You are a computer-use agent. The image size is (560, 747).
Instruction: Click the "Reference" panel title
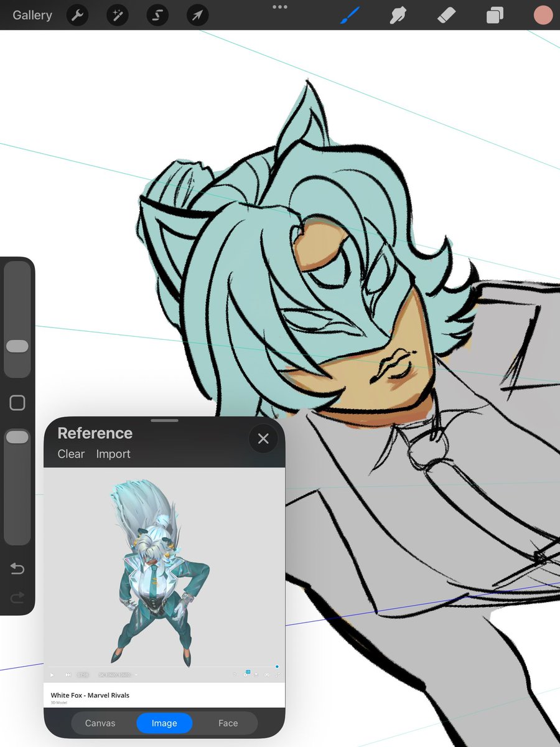point(95,433)
